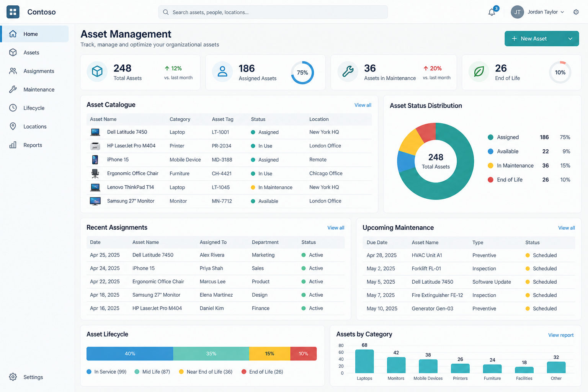Click assignee Priya Shah
588x392 pixels.
[x=211, y=268]
